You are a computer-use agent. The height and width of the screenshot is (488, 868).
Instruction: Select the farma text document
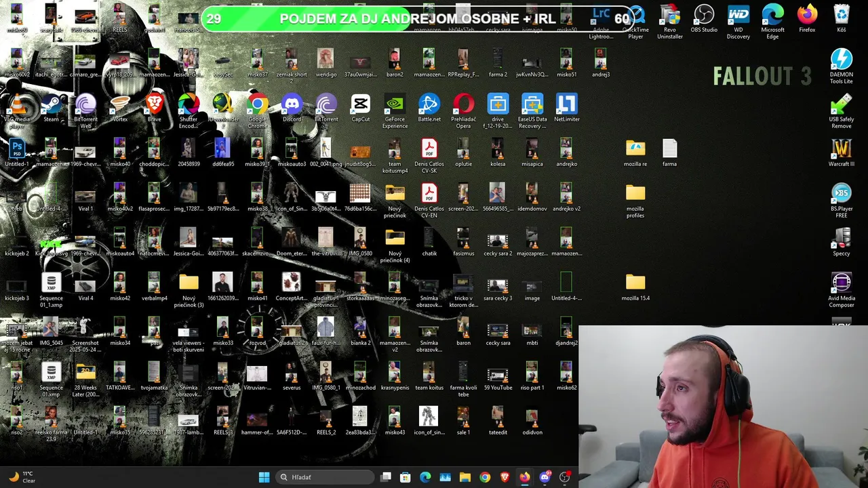[x=670, y=153]
